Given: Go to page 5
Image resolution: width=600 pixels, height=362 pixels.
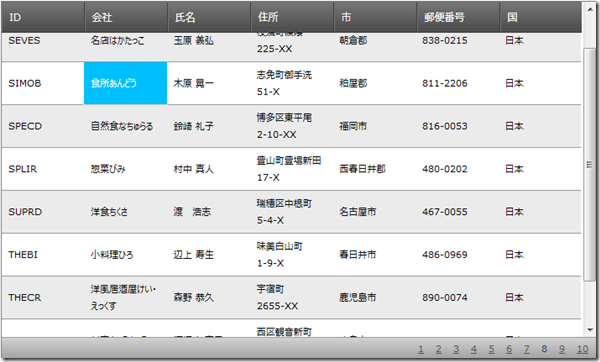Looking at the screenshot, I should (x=491, y=349).
